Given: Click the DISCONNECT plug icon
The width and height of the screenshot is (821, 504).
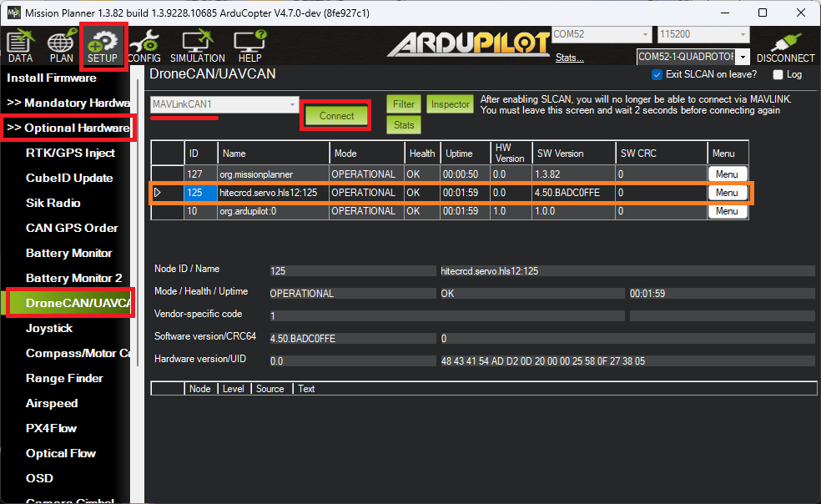Looking at the screenshot, I should click(x=785, y=48).
